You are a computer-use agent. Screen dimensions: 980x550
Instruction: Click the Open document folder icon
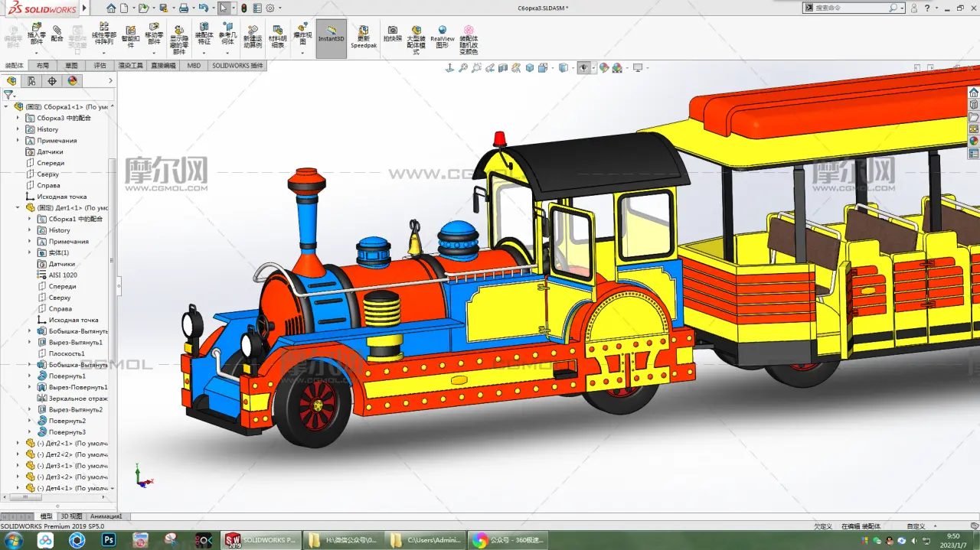[143, 8]
